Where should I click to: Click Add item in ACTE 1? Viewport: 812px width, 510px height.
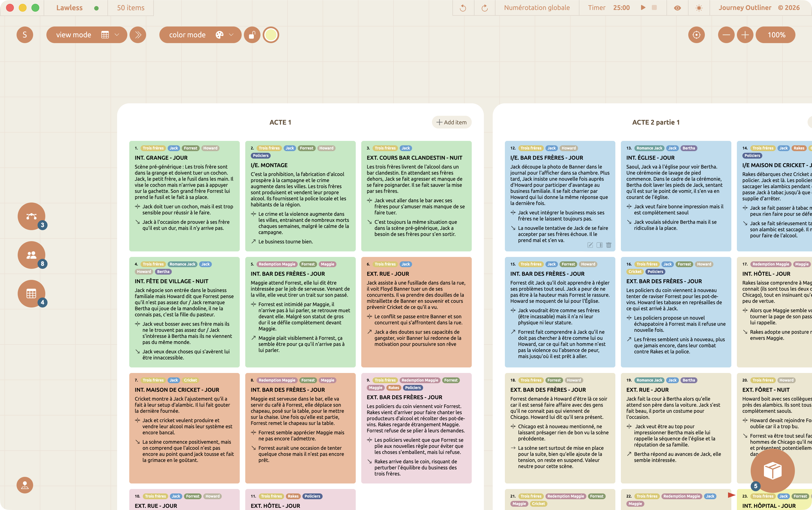point(452,122)
